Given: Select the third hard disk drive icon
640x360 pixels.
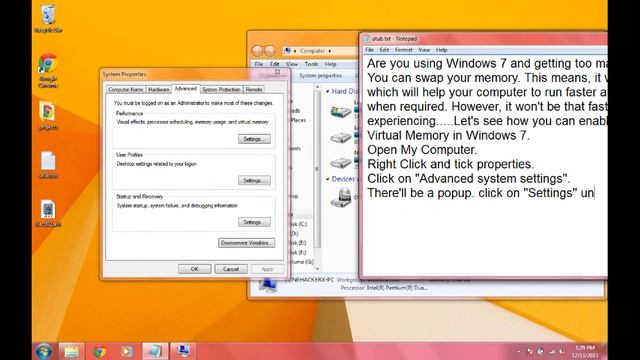Looking at the screenshot, I should 341,163.
